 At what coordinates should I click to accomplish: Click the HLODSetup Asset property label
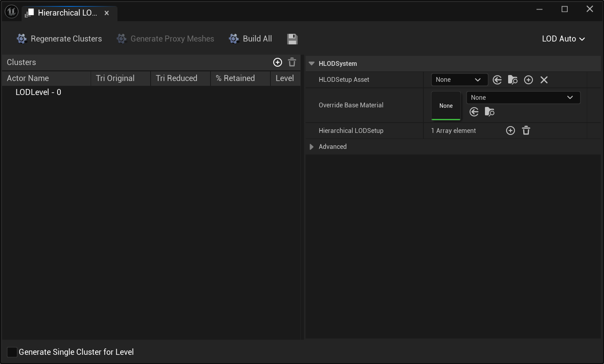coord(344,79)
